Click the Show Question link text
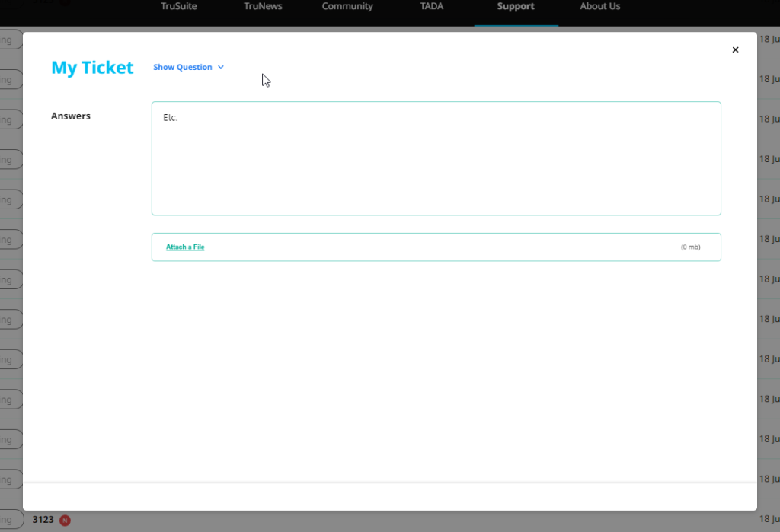The height and width of the screenshot is (532, 780). [183, 68]
